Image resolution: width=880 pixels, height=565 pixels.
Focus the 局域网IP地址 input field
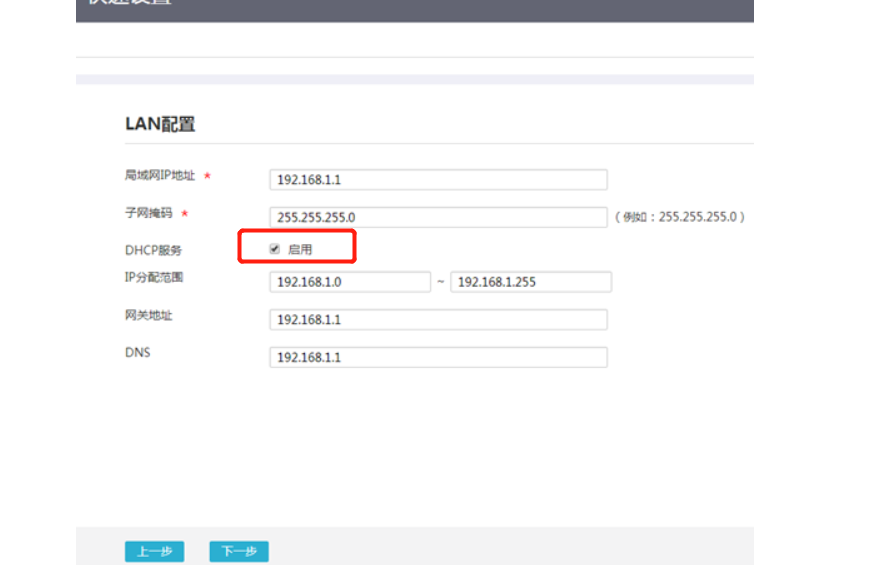pos(438,180)
